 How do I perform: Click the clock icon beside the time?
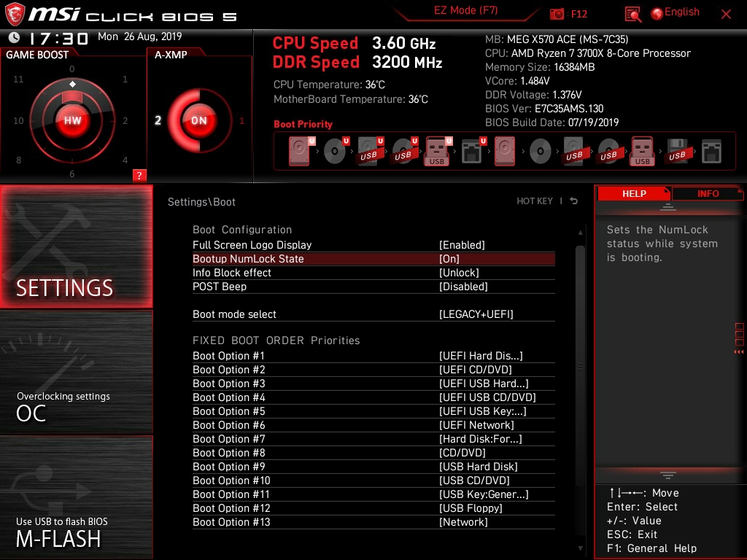[15, 37]
